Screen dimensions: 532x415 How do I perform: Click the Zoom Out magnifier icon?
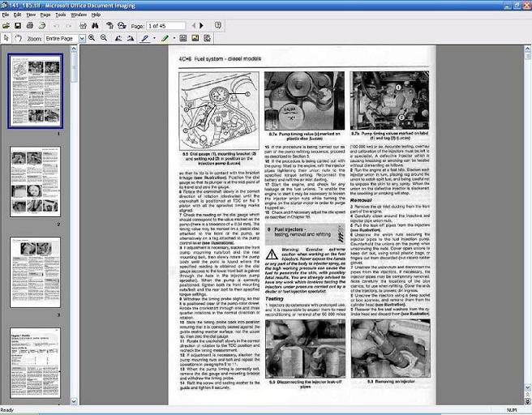pos(104,38)
